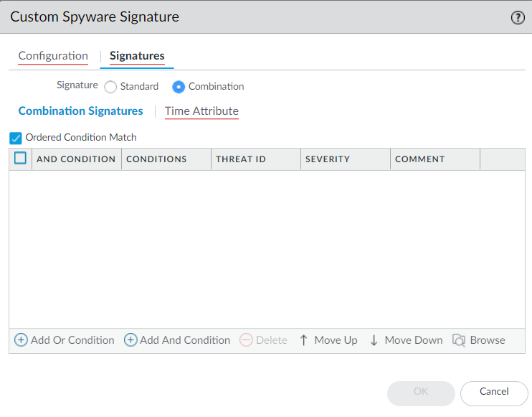Click the Add Or Condition plus icon
The image size is (532, 417).
(x=22, y=340)
